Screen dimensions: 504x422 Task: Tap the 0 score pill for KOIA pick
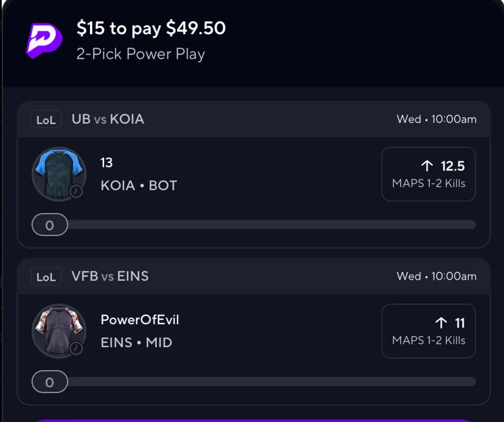pyautogui.click(x=50, y=225)
